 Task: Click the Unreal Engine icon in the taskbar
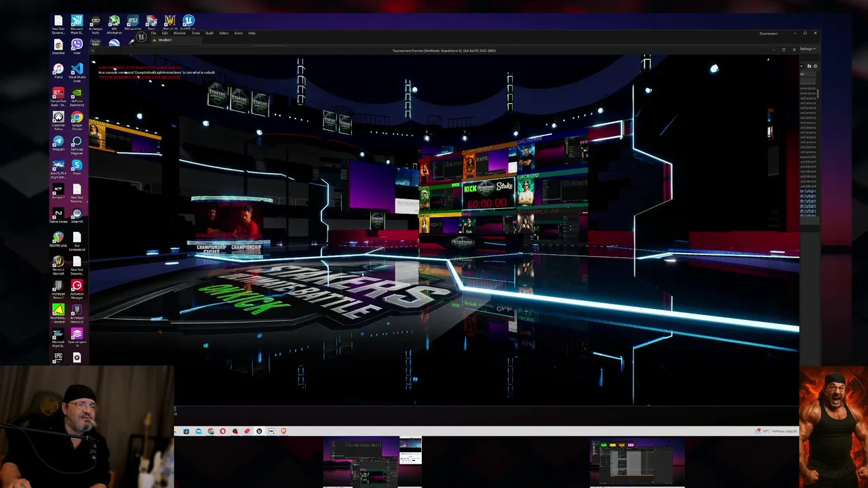tap(259, 431)
